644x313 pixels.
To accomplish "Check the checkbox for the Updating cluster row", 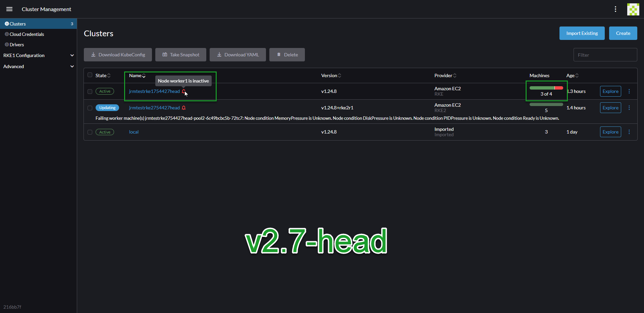I will (89, 108).
